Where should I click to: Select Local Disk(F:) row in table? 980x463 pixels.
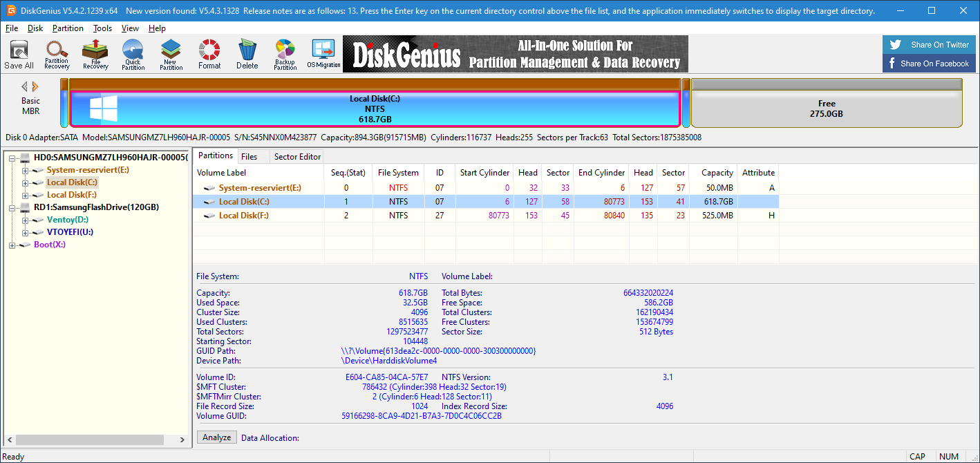point(486,216)
